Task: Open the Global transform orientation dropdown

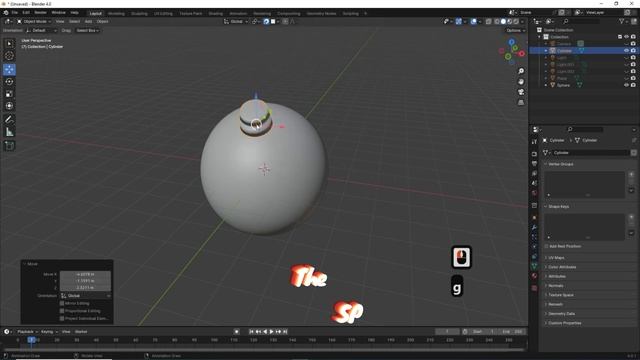Action: click(236, 22)
